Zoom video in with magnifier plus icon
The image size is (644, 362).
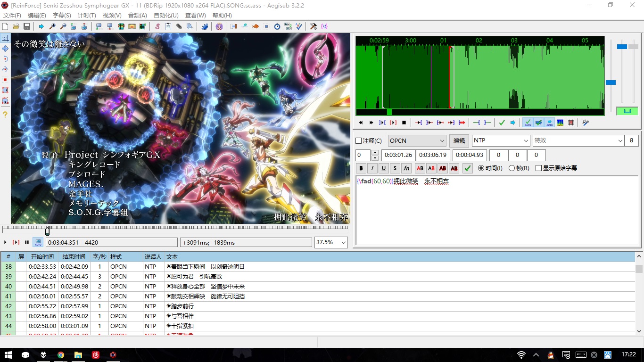click(52, 26)
